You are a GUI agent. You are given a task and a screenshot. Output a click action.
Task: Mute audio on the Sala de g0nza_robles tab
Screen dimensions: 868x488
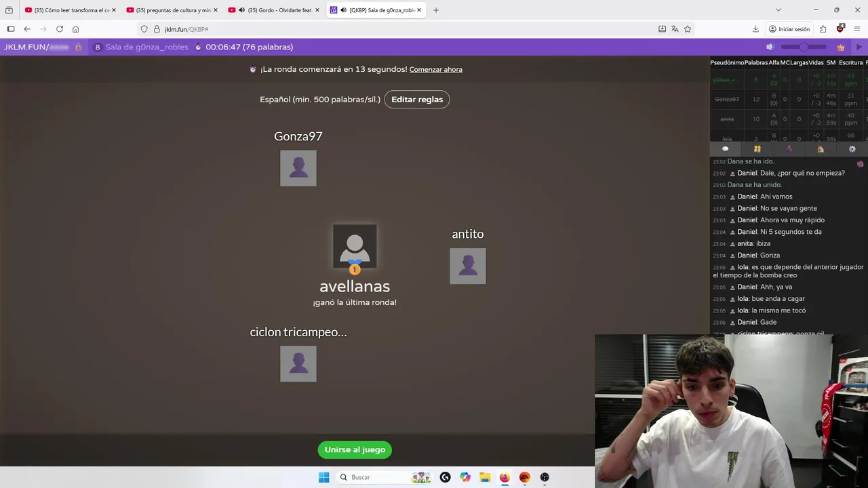tap(343, 10)
